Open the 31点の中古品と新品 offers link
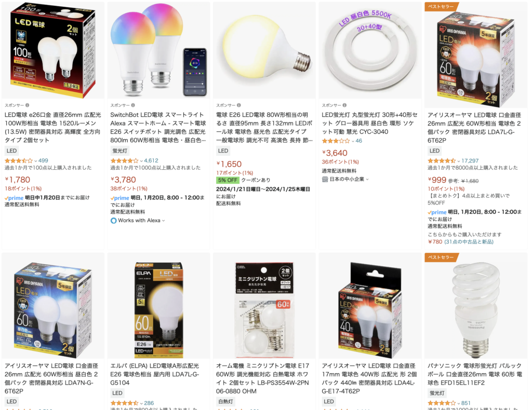Screen dimensions: 532x410 pos(469,242)
